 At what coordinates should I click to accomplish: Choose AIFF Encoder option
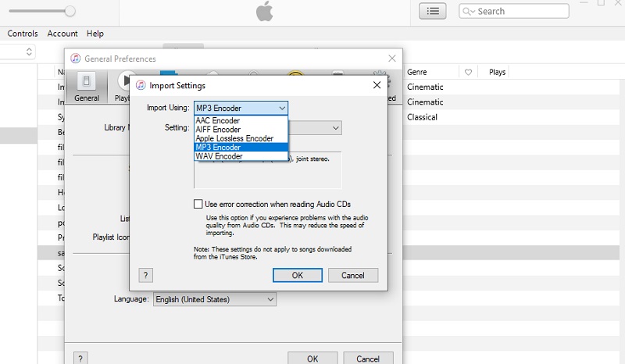(241, 130)
